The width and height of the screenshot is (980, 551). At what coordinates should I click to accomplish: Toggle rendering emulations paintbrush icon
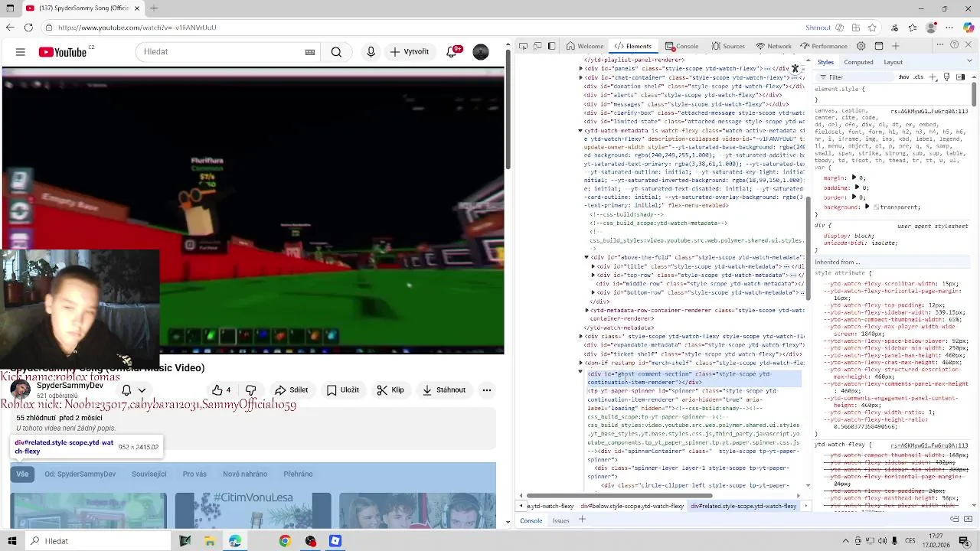(947, 77)
